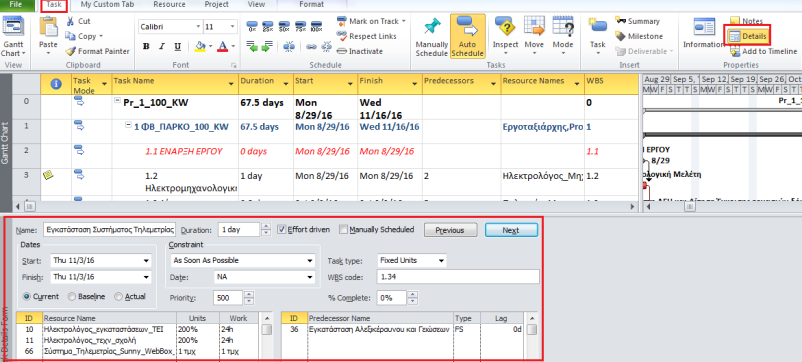Set task to 25% complete
Screen dimensions: 802x362
click(x=268, y=25)
